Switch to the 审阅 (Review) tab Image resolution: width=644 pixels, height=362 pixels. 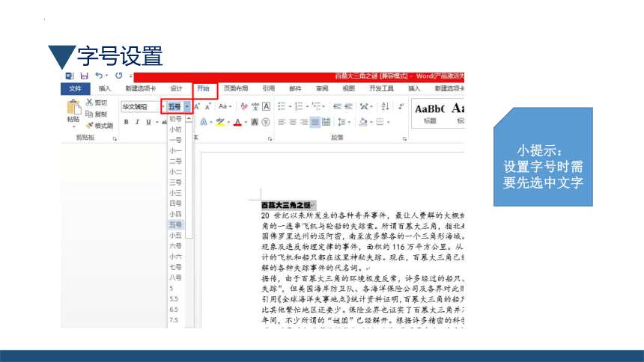point(322,89)
